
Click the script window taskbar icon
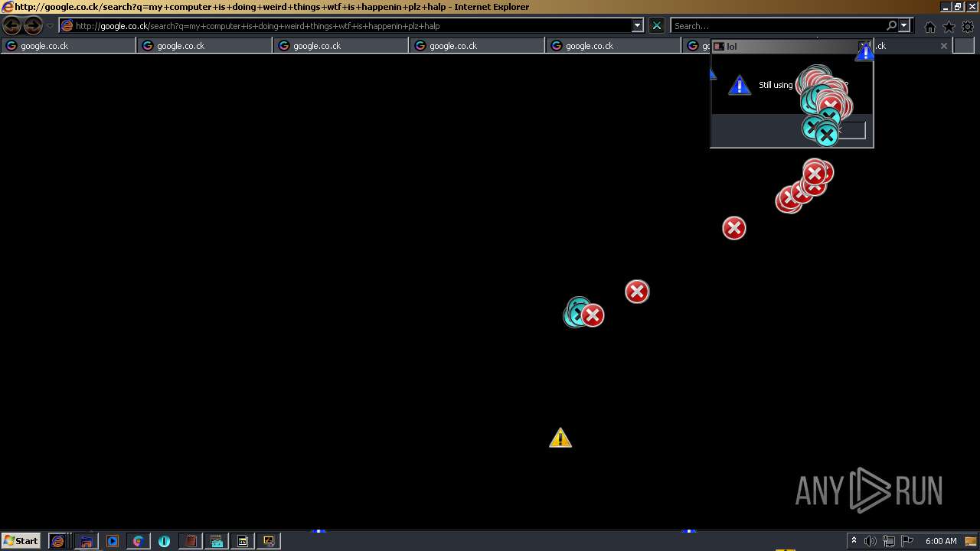point(243,541)
